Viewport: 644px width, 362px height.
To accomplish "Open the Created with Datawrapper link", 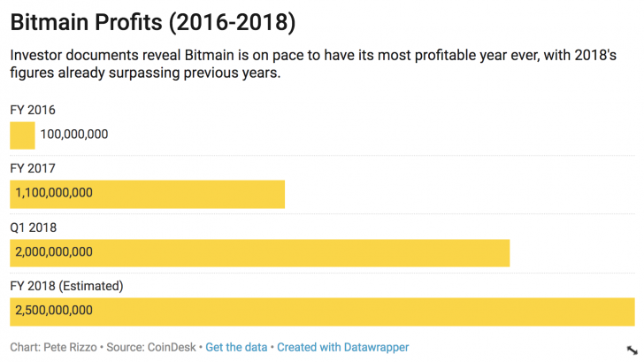I will 342,348.
